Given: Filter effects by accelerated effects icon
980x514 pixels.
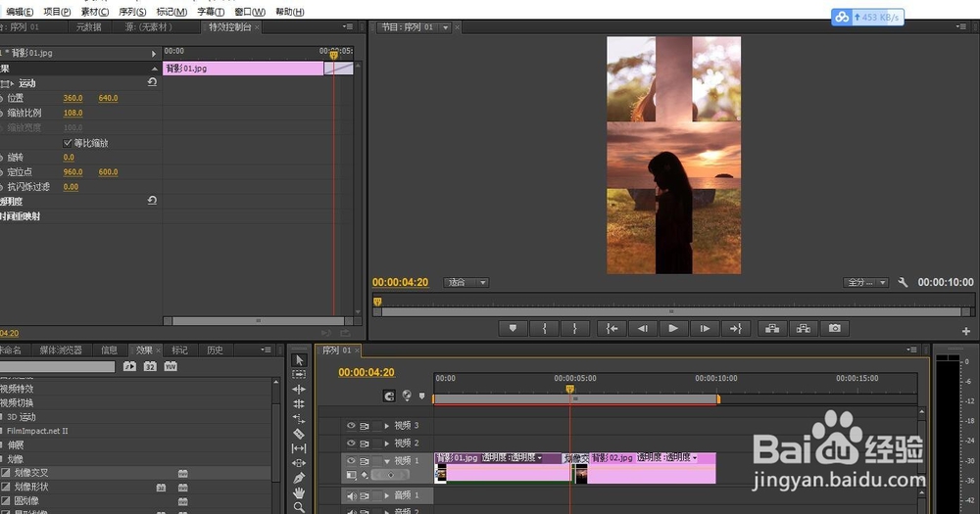Looking at the screenshot, I should point(129,366).
